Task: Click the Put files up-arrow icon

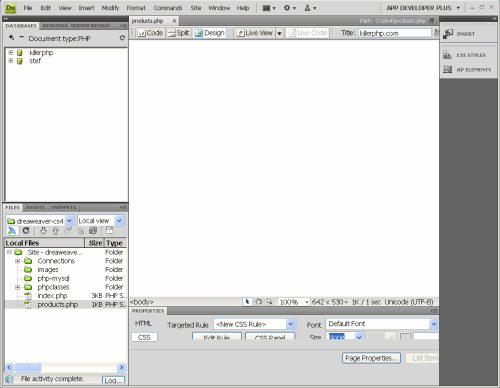Action: (x=55, y=231)
